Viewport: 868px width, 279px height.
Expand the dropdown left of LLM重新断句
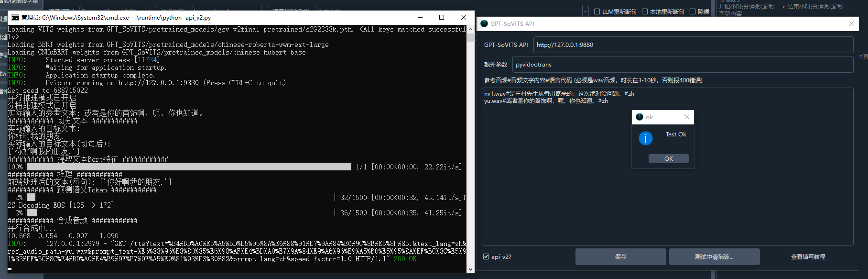tap(585, 11)
